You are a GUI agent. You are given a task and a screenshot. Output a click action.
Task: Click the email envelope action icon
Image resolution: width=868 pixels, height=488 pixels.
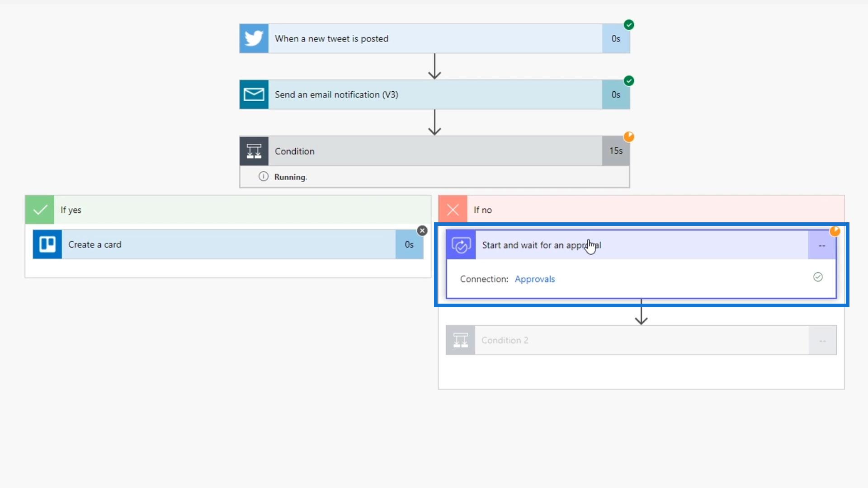point(254,94)
